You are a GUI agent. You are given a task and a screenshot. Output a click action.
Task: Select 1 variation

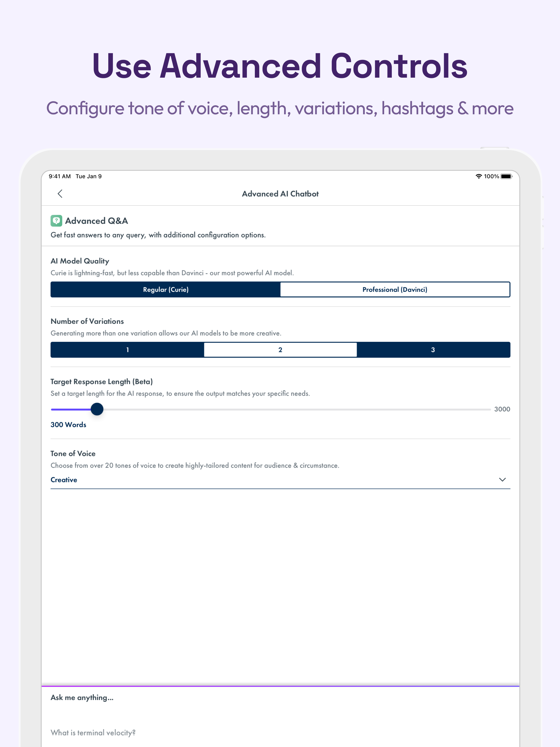(127, 349)
